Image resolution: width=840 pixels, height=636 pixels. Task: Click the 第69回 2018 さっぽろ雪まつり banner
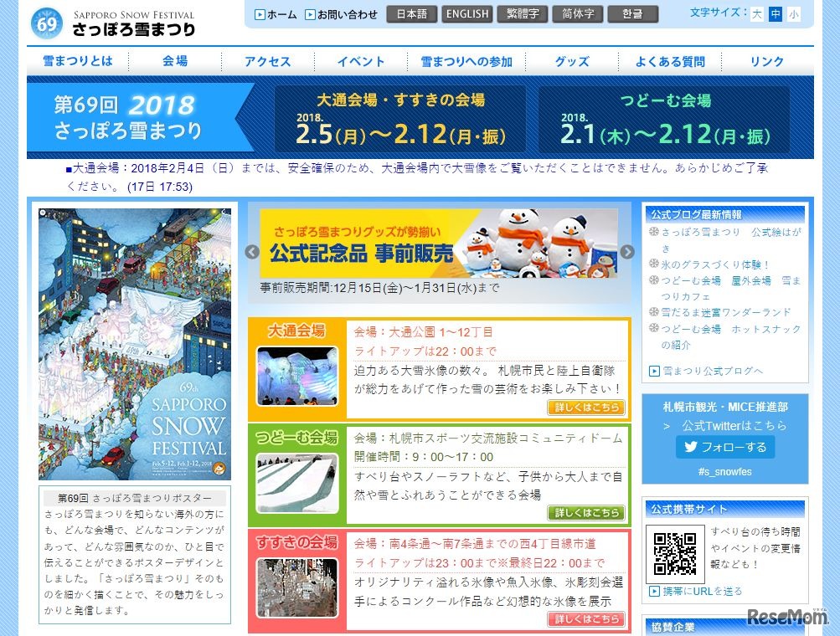(139, 116)
